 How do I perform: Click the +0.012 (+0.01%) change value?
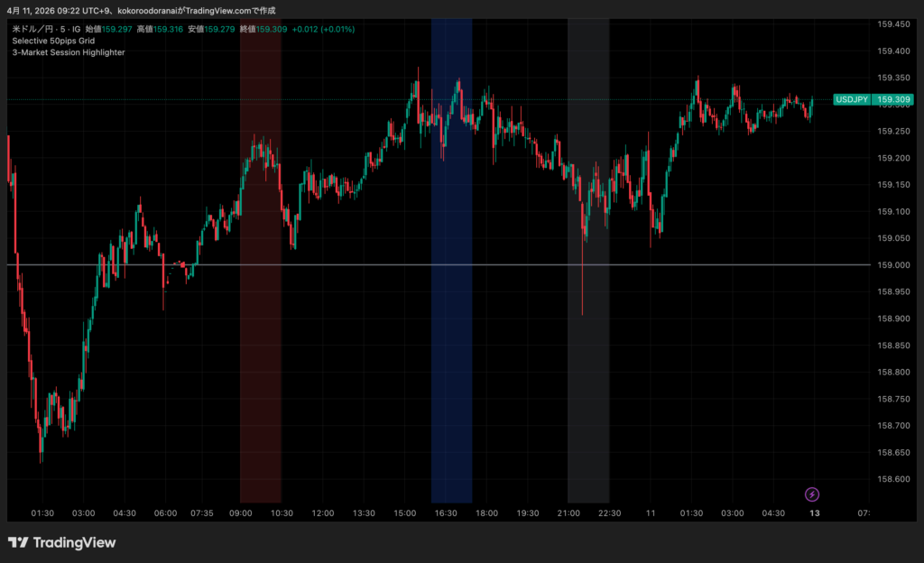point(323,29)
